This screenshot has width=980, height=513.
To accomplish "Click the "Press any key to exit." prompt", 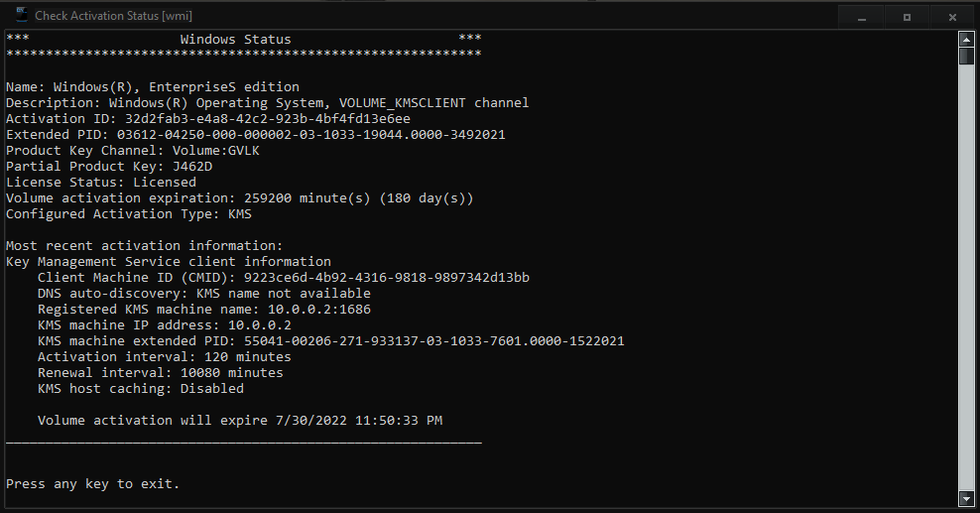I will click(92, 483).
